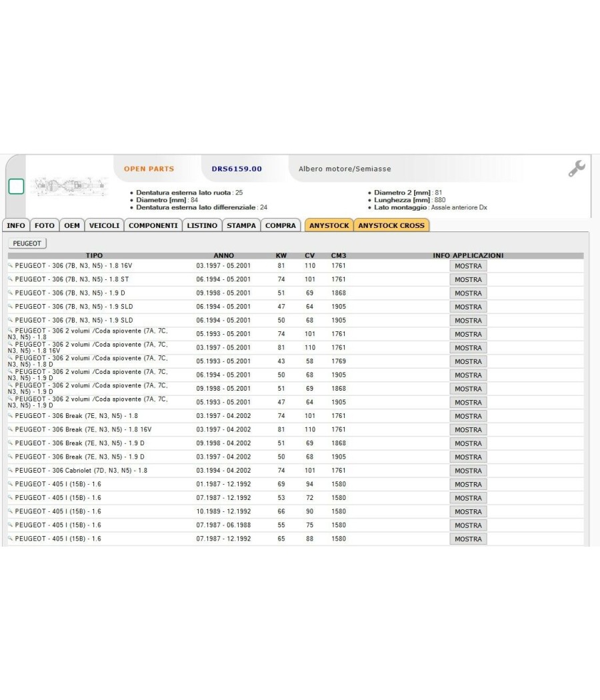Click MOSTRA for 306 2 volumi 1.8 D row
600x700 pixels.
point(468,361)
